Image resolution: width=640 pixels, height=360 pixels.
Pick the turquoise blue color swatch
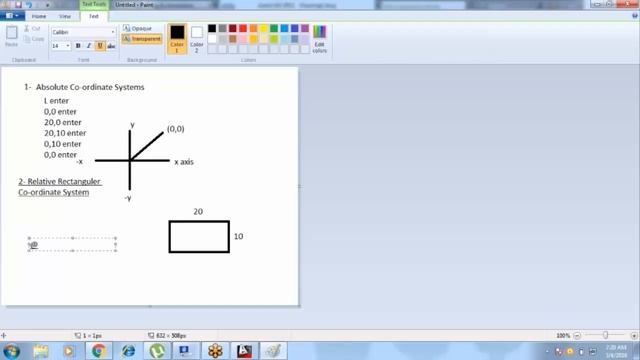coord(284,28)
